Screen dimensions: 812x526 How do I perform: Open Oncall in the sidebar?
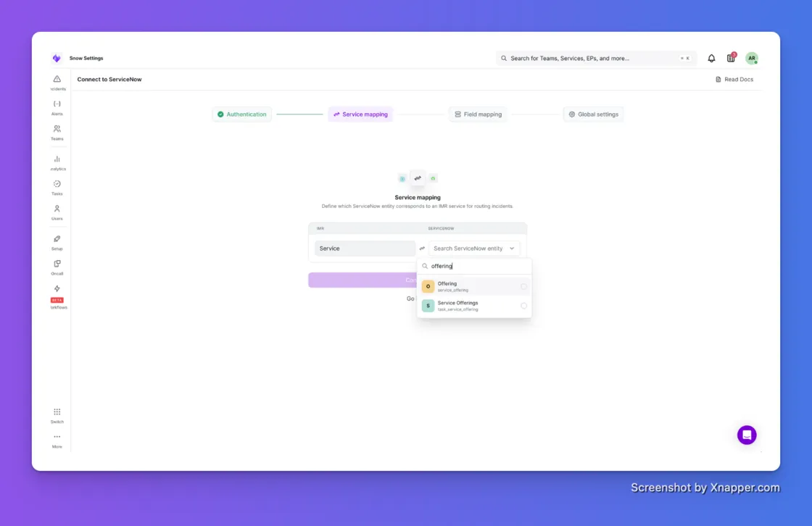57,267
